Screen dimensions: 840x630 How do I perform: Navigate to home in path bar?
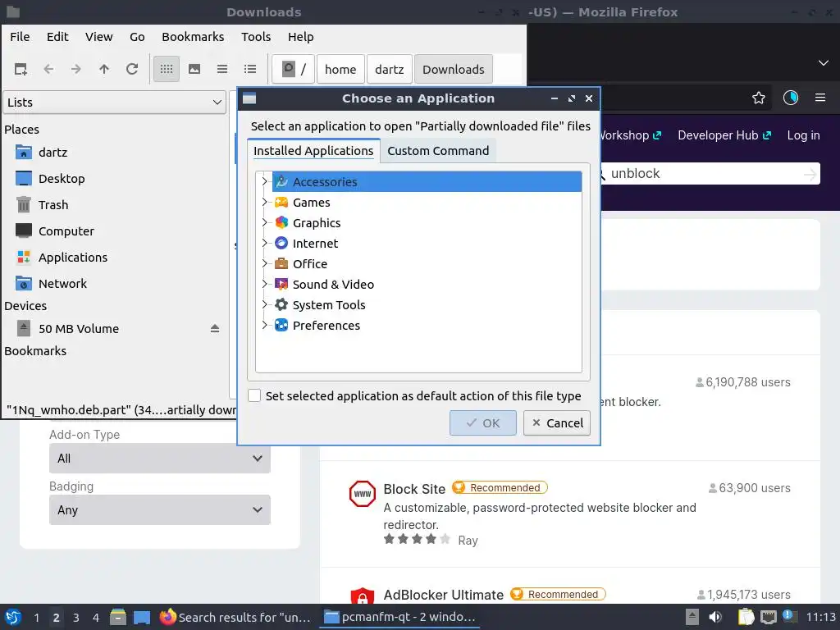pyautogui.click(x=340, y=69)
